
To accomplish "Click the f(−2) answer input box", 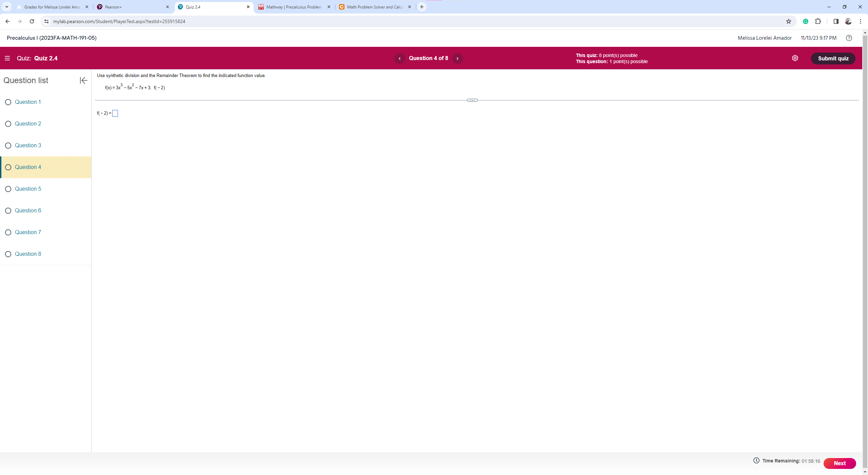I will pyautogui.click(x=115, y=113).
